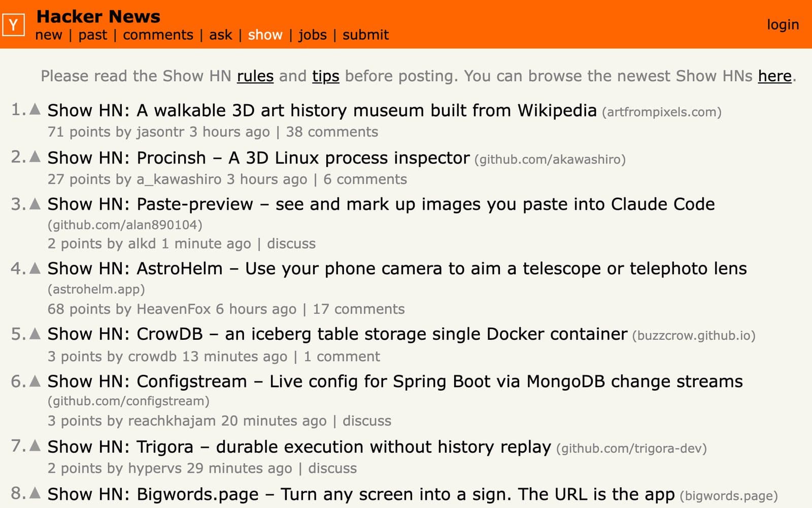View the 17 comments on AstroHelm
The height and width of the screenshot is (508, 812).
[x=358, y=309]
